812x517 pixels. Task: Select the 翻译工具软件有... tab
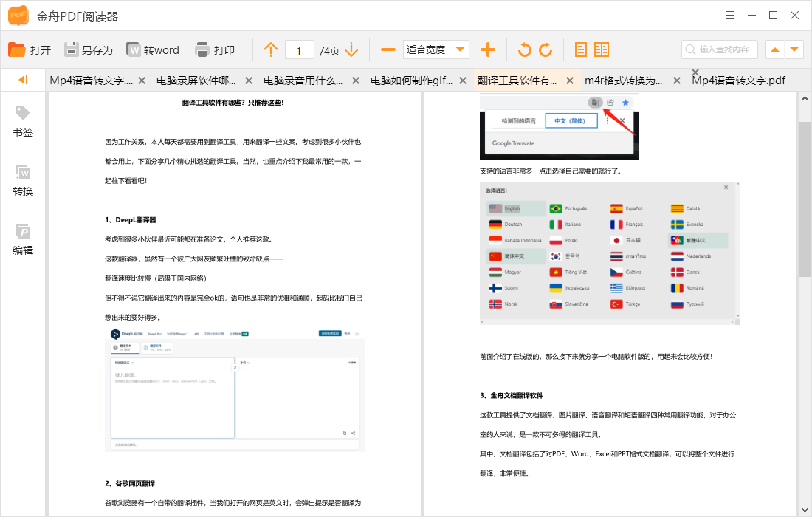(x=517, y=81)
